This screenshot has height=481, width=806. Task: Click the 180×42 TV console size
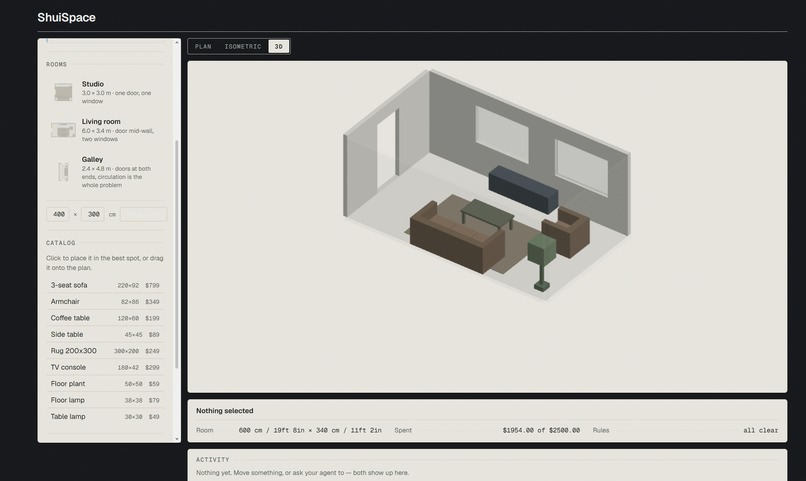pyautogui.click(x=128, y=368)
